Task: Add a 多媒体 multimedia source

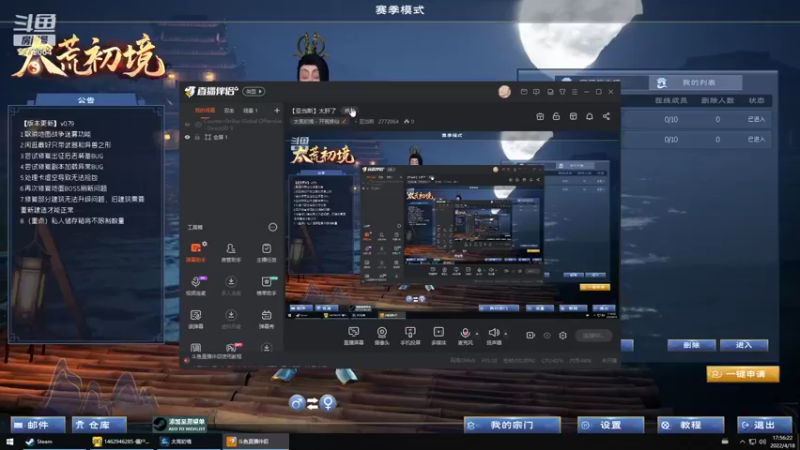Action: pyautogui.click(x=438, y=336)
